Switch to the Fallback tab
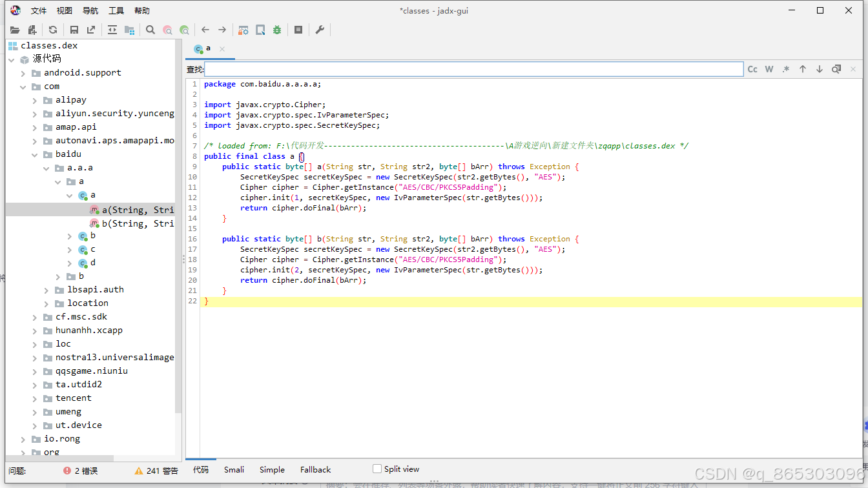The width and height of the screenshot is (868, 488). point(315,469)
